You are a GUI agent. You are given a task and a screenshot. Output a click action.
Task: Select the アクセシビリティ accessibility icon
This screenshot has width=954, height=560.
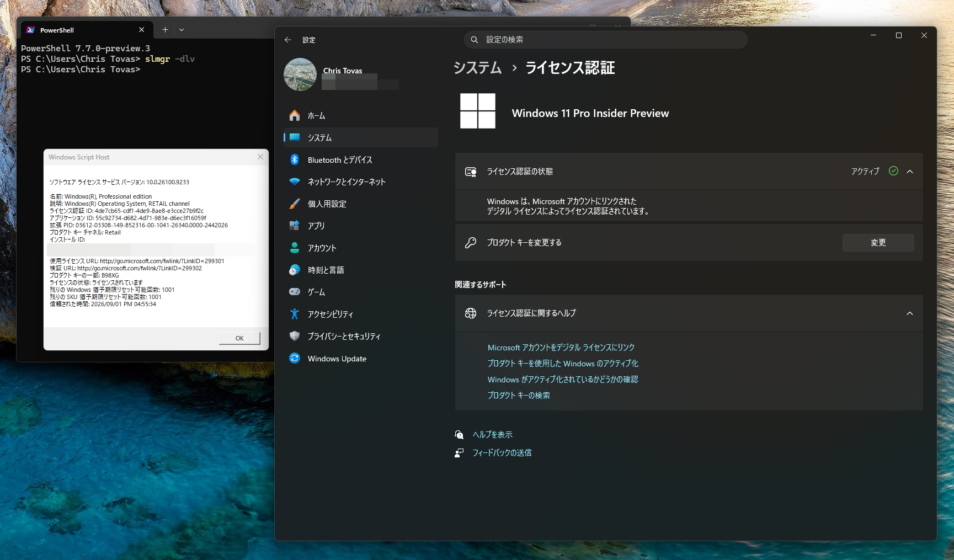tap(295, 314)
